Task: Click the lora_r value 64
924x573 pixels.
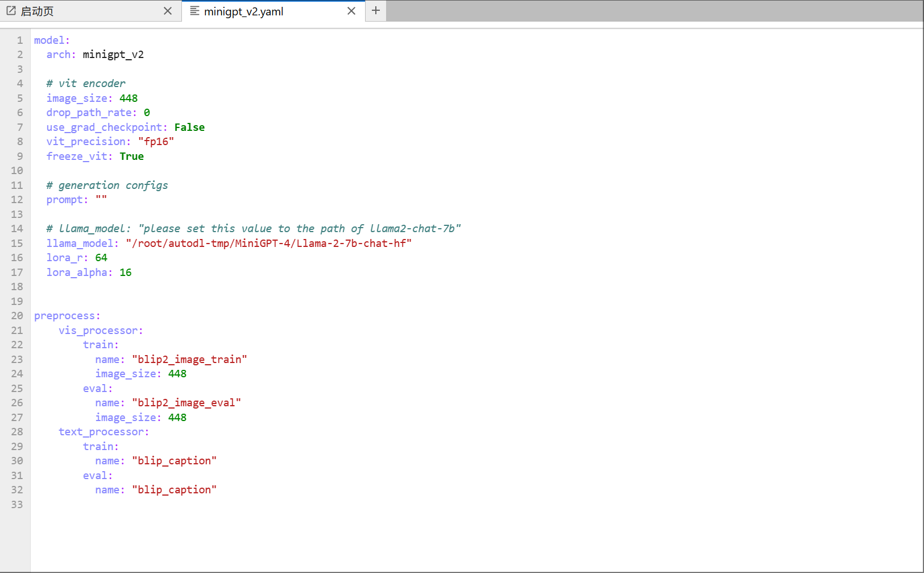Action: click(101, 258)
